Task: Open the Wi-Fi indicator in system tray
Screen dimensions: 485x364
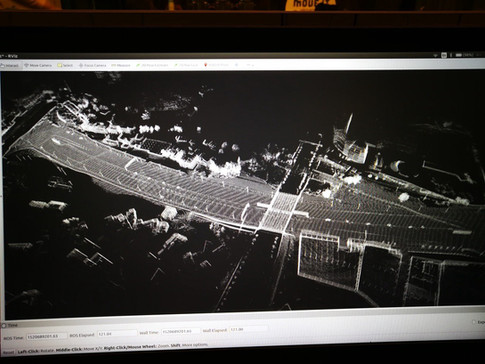Action: click(436, 55)
